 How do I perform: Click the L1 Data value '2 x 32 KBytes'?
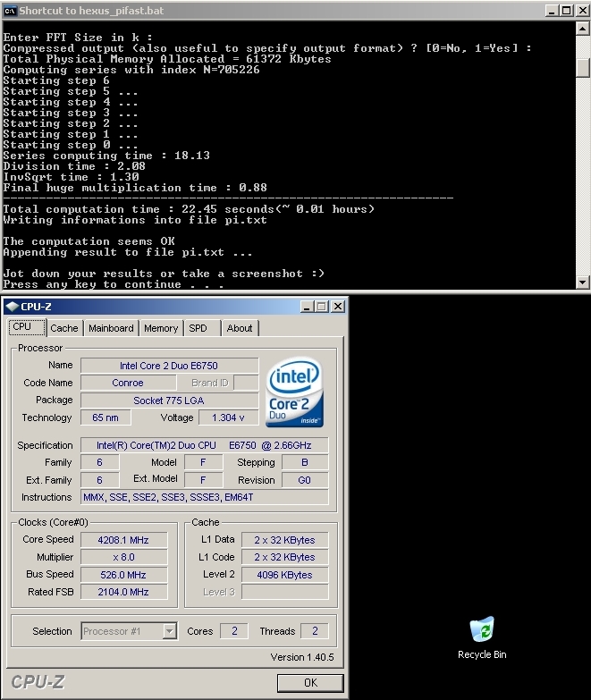click(x=285, y=540)
